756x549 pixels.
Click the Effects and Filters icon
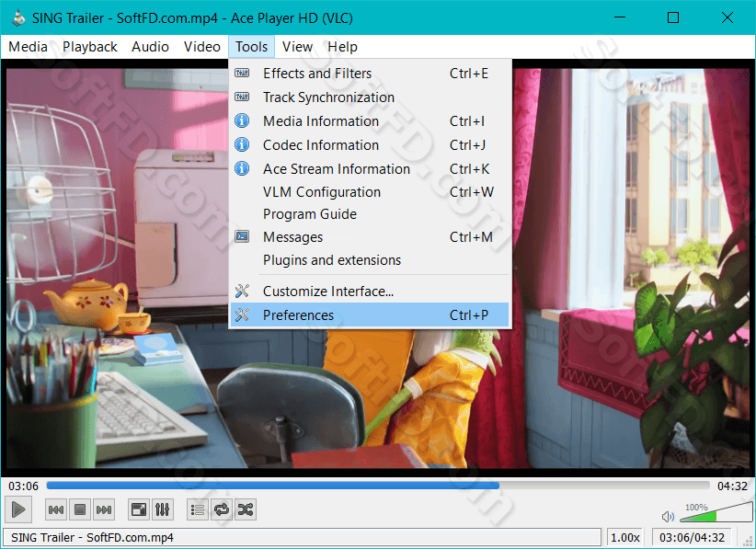[242, 74]
